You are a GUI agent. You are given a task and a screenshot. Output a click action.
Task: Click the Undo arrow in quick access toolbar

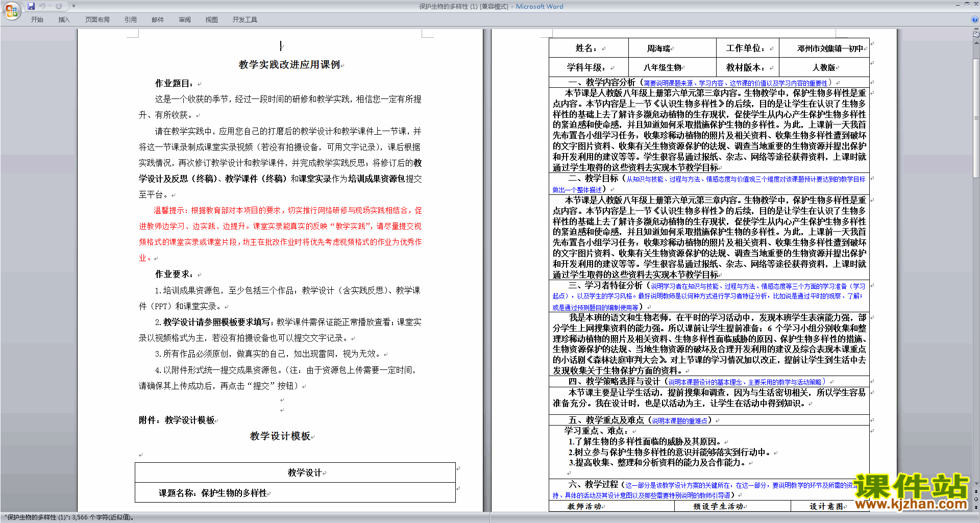pos(42,6)
